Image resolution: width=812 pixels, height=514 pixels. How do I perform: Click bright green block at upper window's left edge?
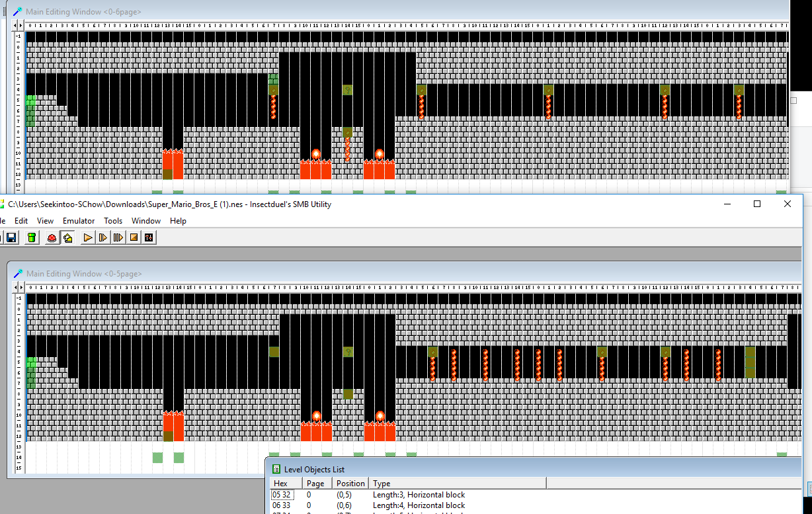pyautogui.click(x=30, y=100)
